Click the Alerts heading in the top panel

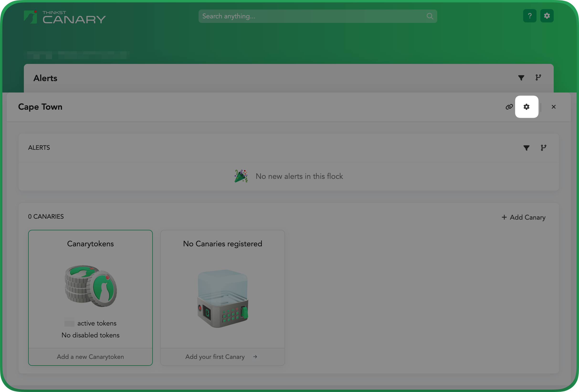pos(45,78)
